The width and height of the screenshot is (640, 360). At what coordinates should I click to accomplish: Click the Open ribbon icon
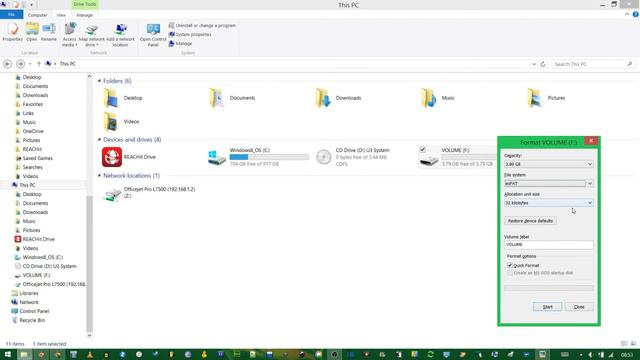[32, 32]
